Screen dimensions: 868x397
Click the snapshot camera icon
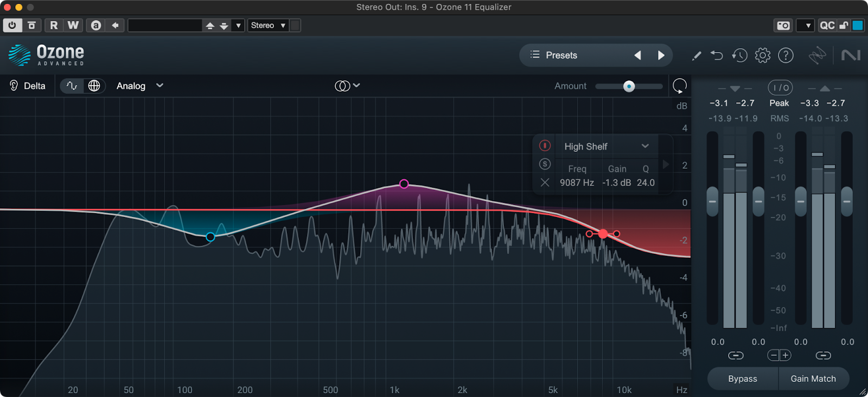783,25
